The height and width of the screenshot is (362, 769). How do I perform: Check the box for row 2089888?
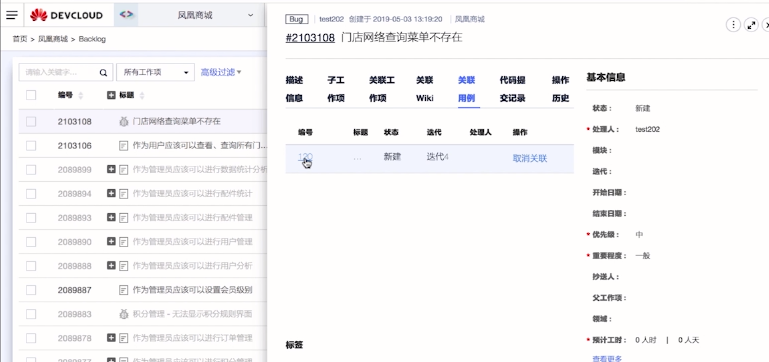click(x=31, y=265)
